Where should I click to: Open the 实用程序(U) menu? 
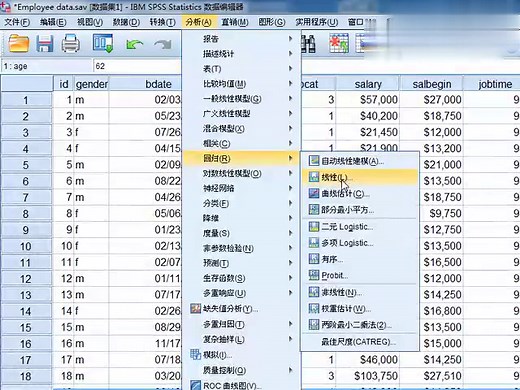316,22
